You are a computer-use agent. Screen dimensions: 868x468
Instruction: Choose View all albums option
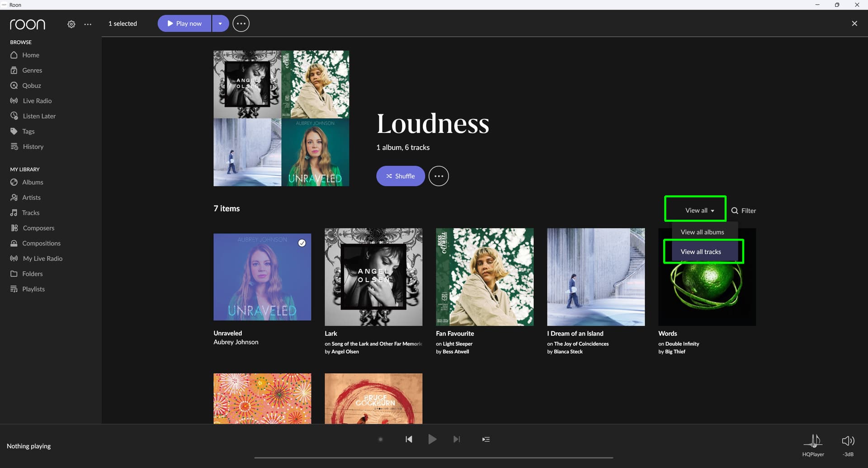click(702, 232)
